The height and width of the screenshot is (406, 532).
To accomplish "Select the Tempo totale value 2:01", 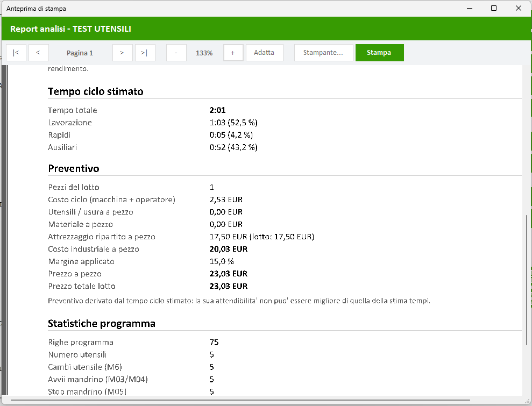I will pyautogui.click(x=217, y=110).
